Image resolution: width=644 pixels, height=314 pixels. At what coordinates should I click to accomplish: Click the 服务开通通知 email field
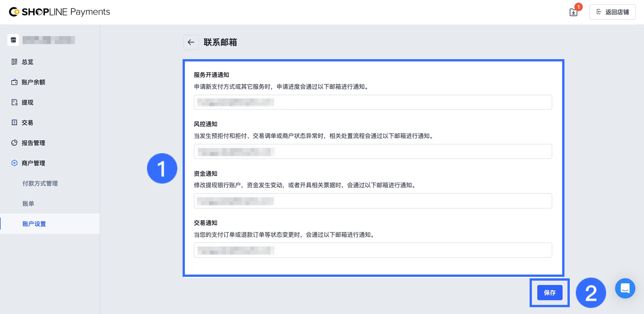click(x=373, y=102)
